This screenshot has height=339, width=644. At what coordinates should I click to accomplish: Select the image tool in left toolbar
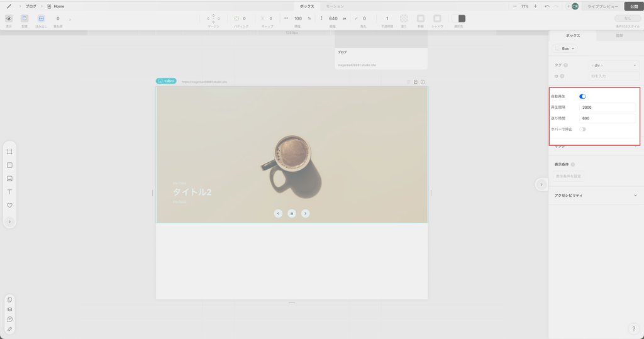9,179
